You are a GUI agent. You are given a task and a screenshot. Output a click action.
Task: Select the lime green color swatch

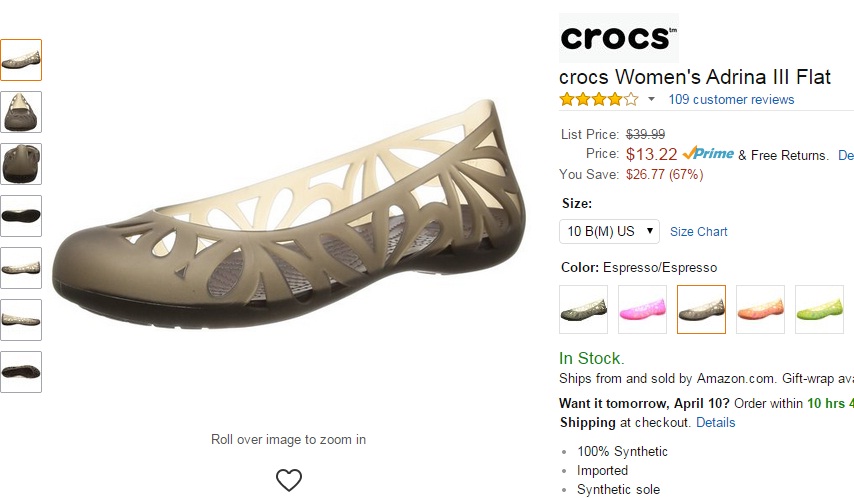tap(819, 310)
